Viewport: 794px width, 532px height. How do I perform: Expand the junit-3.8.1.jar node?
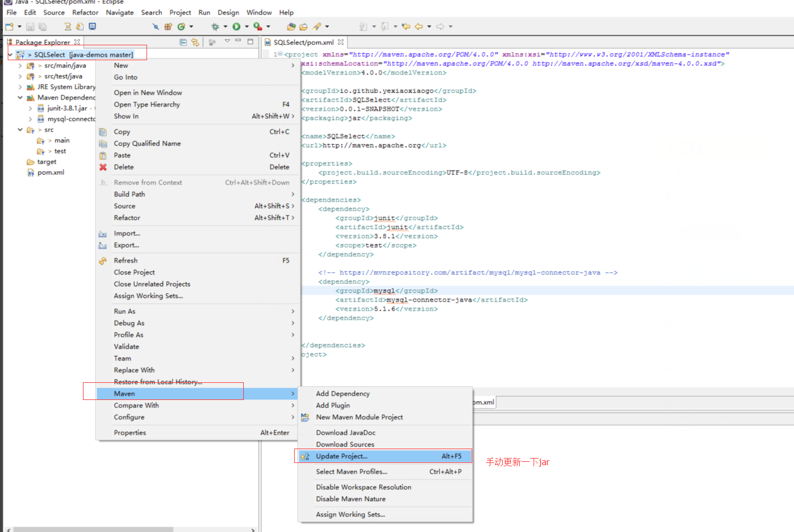(30, 109)
